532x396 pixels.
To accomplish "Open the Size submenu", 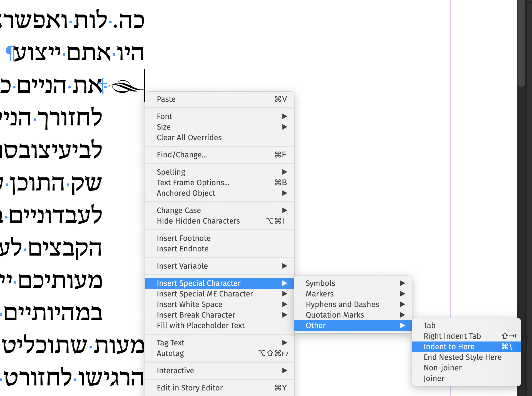I will pyautogui.click(x=220, y=127).
